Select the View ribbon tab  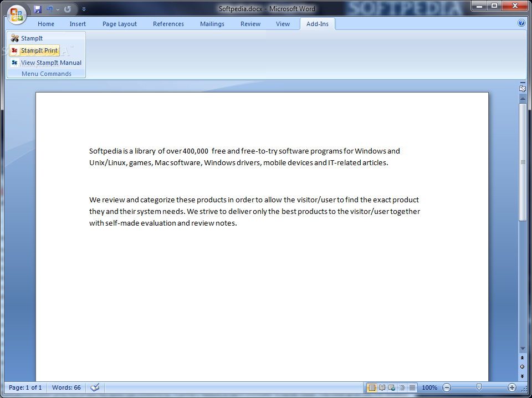[x=283, y=24]
